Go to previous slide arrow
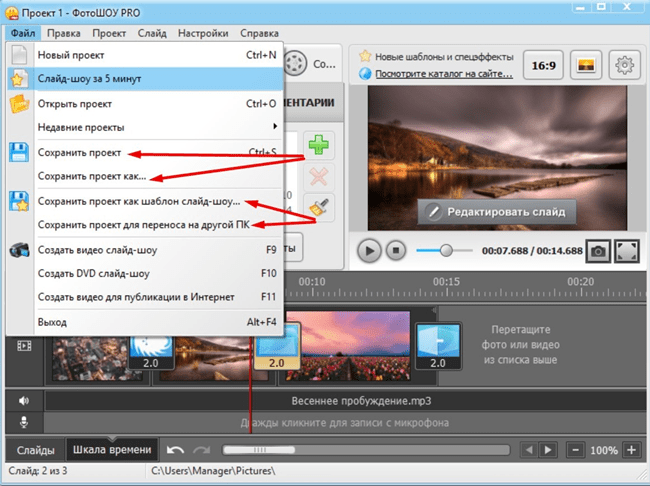Image resolution: width=650 pixels, height=486 pixels. click(x=529, y=450)
